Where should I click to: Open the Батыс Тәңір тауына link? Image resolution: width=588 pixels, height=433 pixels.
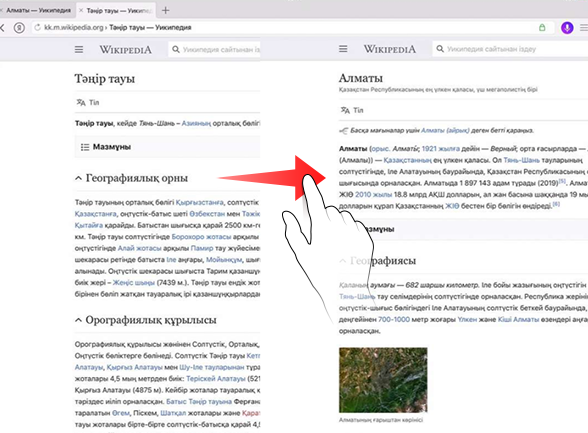(199, 402)
